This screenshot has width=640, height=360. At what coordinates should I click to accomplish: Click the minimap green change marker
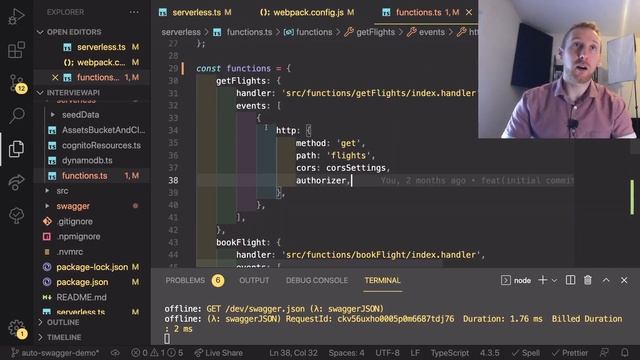click(x=633, y=197)
